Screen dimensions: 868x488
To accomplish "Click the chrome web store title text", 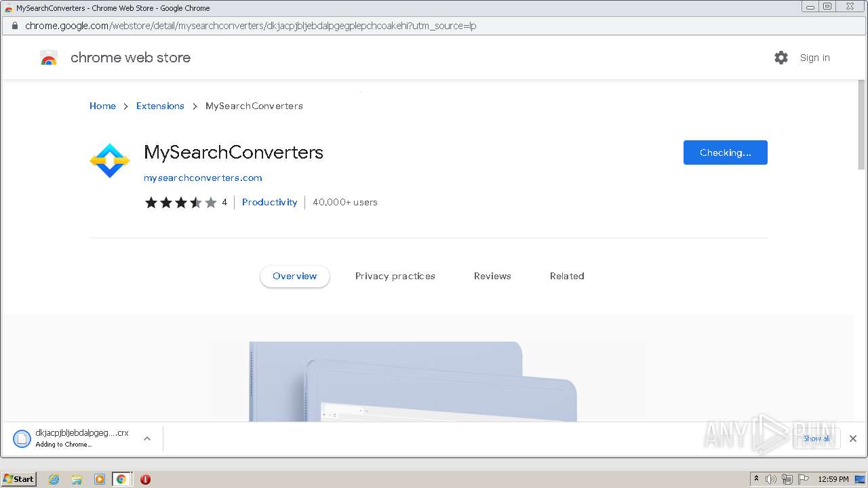I will tap(130, 58).
